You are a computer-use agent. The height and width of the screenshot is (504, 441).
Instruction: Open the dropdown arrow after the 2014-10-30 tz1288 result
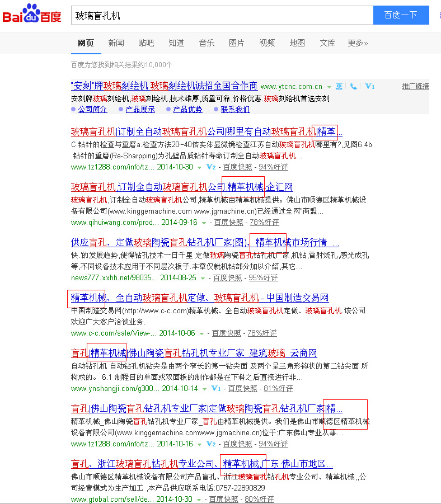click(199, 167)
